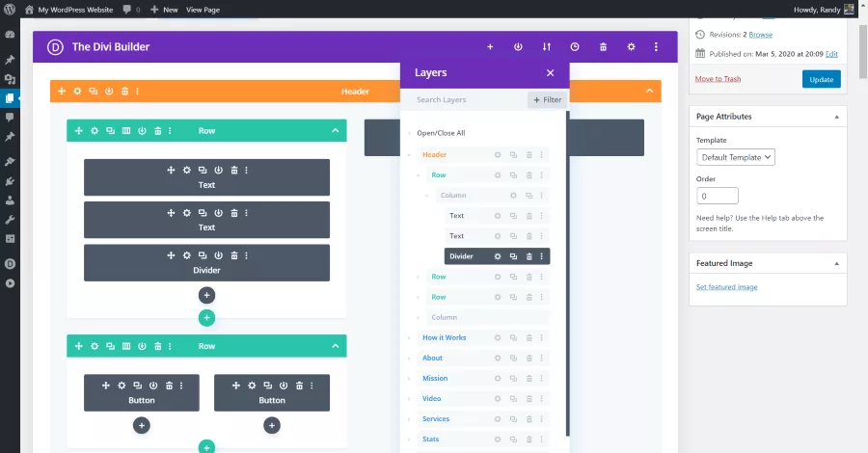Select the Services layer

[x=436, y=418]
